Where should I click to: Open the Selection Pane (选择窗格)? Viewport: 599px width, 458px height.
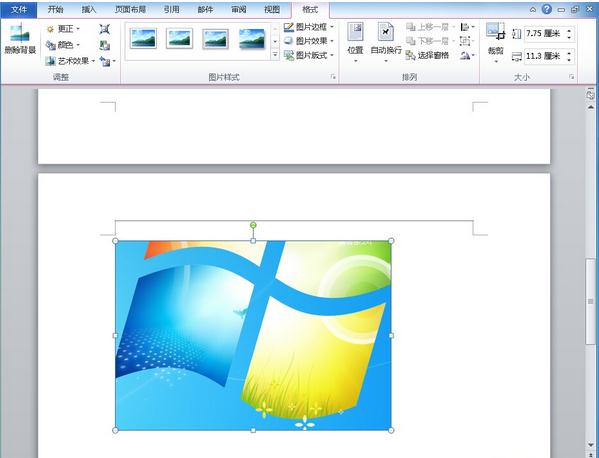point(427,55)
